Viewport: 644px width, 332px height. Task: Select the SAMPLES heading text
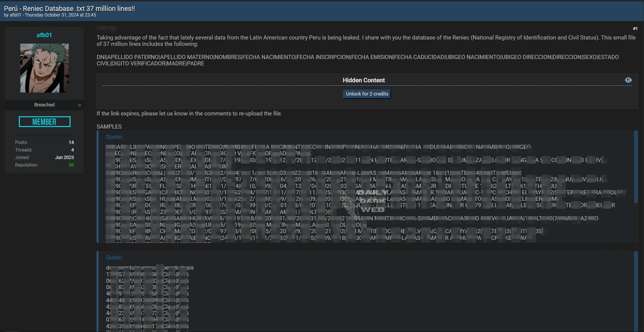[x=109, y=127]
